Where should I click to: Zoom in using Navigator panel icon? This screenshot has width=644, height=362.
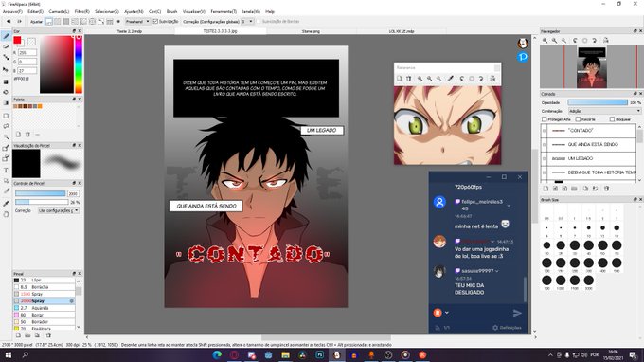click(x=545, y=40)
